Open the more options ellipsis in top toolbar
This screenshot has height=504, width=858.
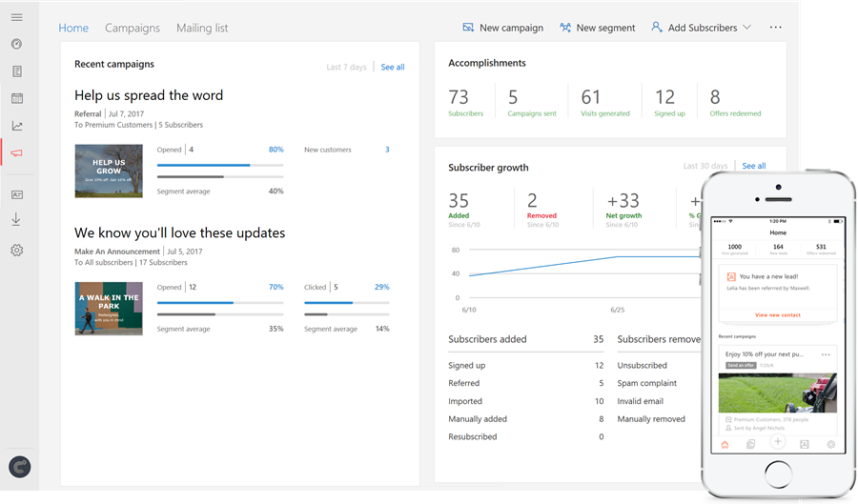pos(775,28)
